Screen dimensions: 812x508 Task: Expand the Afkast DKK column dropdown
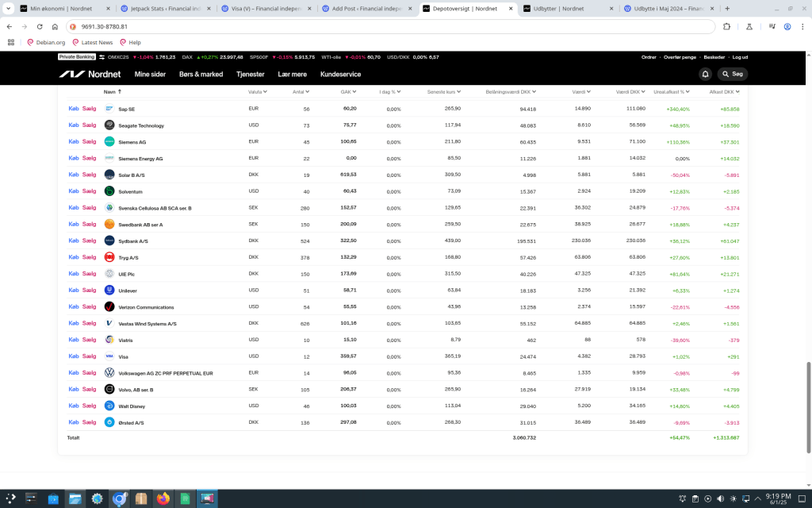click(x=723, y=91)
